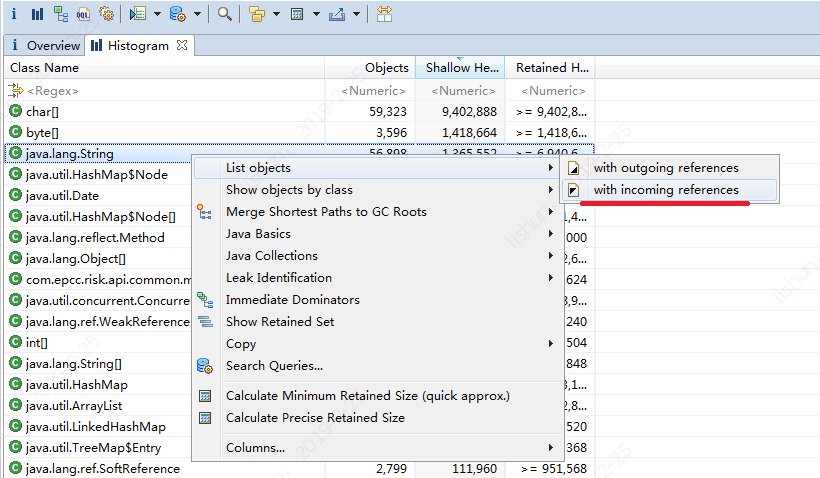The width and height of the screenshot is (820, 478).
Task: Click the Numeric filter under Shallow Heap
Action: point(460,90)
